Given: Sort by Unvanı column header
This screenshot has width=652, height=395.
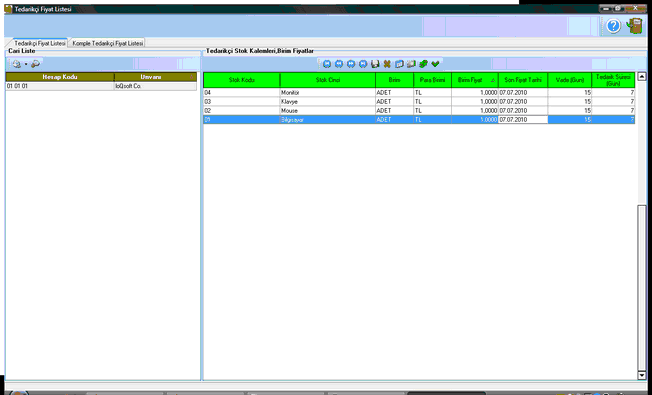Looking at the screenshot, I should point(156,77).
